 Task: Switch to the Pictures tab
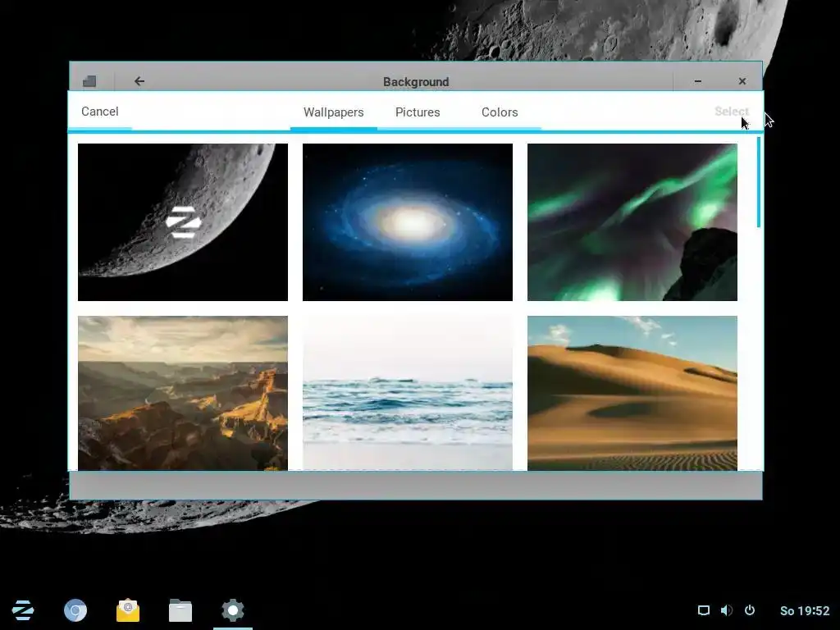pos(418,112)
